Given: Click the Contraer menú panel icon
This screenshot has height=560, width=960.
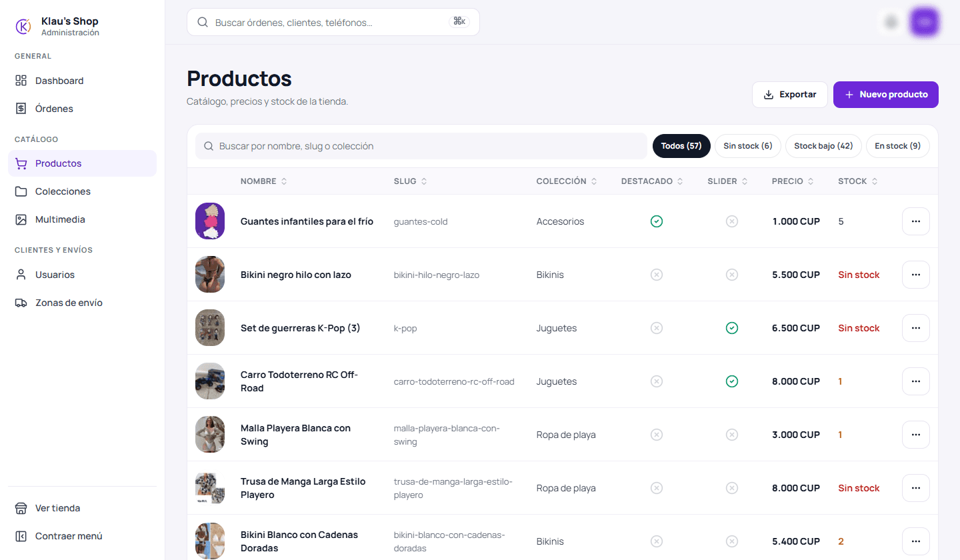Looking at the screenshot, I should [x=21, y=536].
